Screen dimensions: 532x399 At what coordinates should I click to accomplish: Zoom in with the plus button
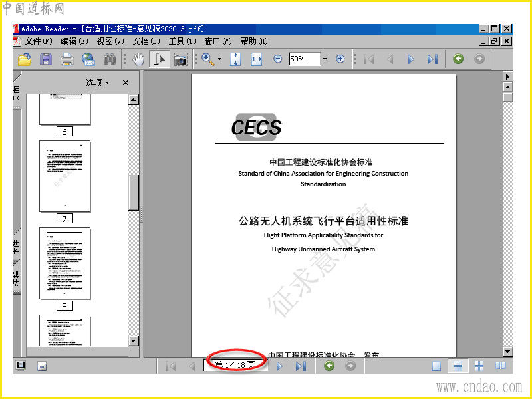340,59
